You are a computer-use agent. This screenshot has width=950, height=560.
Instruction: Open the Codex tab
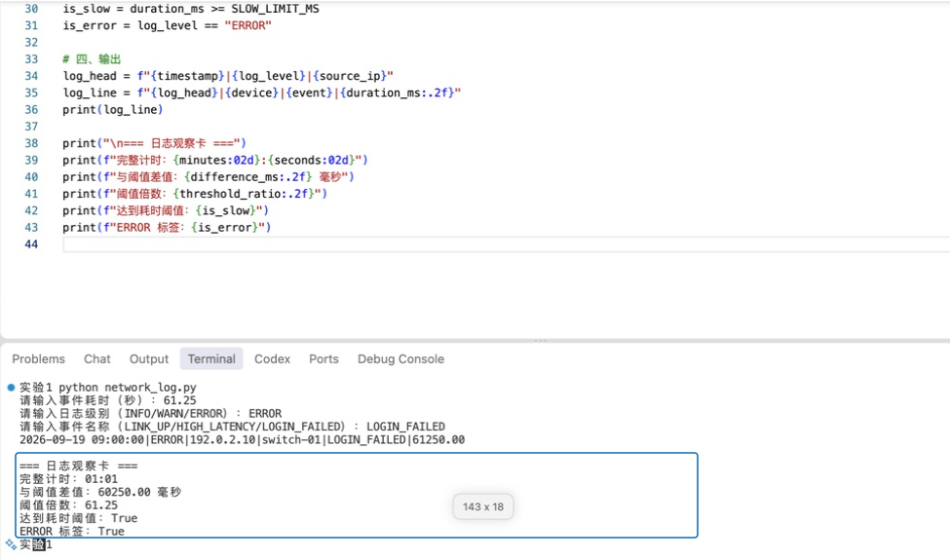(272, 359)
